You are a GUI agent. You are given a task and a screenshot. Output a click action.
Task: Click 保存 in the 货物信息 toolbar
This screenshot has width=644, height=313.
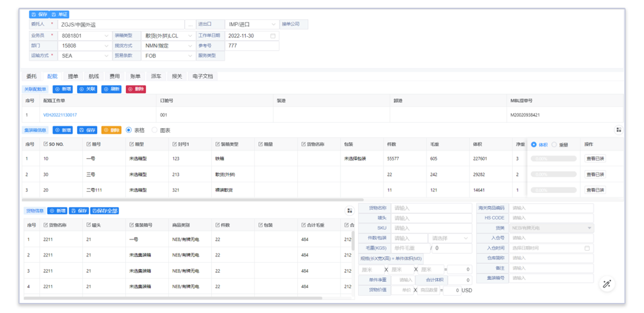click(x=79, y=211)
